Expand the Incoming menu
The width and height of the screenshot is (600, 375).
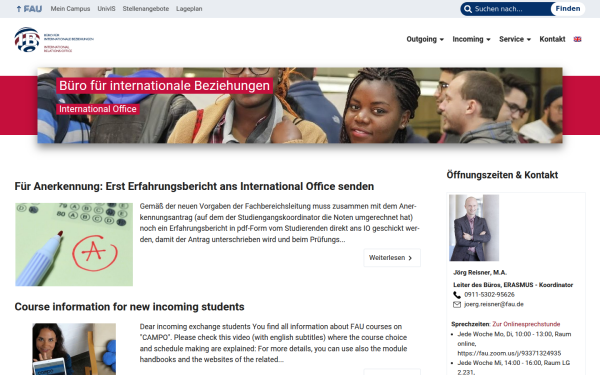click(x=471, y=39)
